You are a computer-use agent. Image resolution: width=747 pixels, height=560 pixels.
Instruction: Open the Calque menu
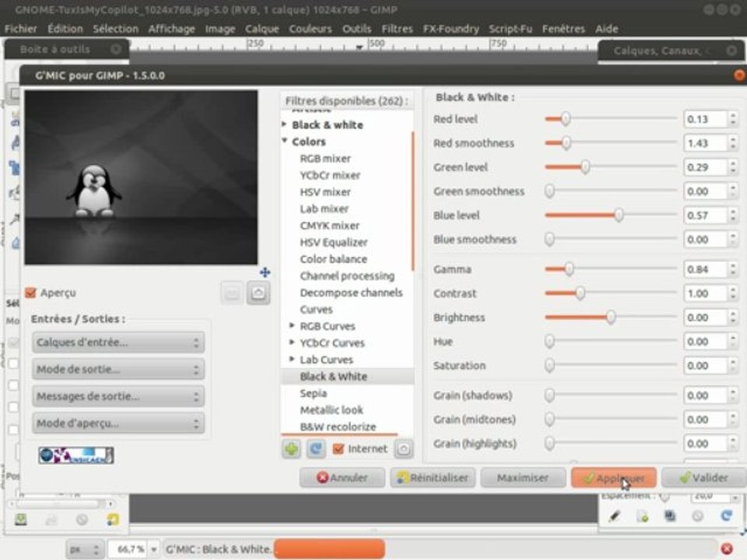(262, 29)
